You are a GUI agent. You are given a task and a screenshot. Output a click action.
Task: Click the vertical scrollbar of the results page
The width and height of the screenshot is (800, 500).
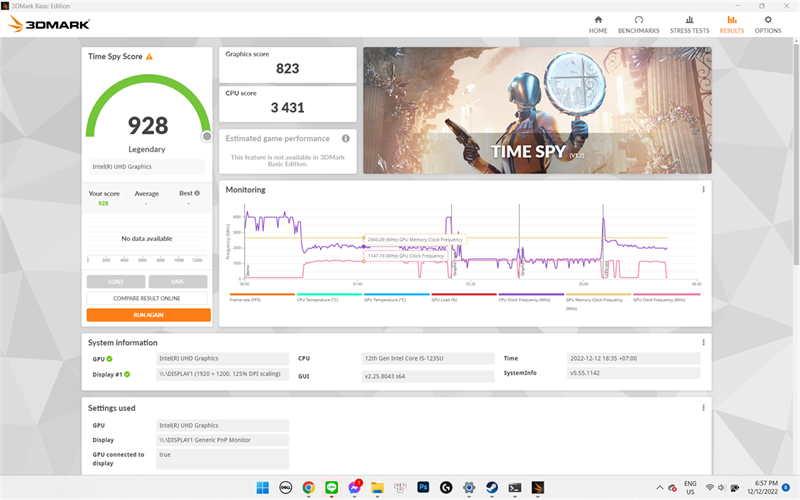point(796,153)
